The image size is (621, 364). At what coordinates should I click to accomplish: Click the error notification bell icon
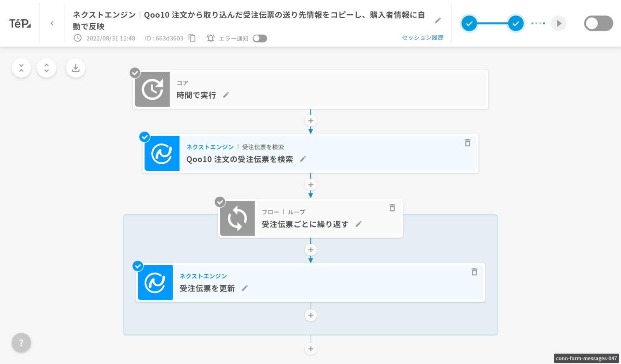pyautogui.click(x=211, y=38)
